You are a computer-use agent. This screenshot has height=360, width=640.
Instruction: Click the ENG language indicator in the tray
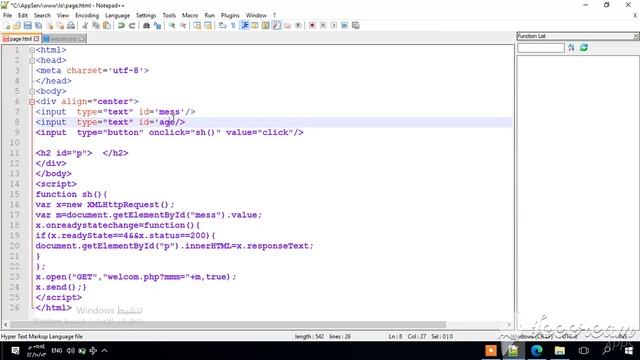(57, 351)
